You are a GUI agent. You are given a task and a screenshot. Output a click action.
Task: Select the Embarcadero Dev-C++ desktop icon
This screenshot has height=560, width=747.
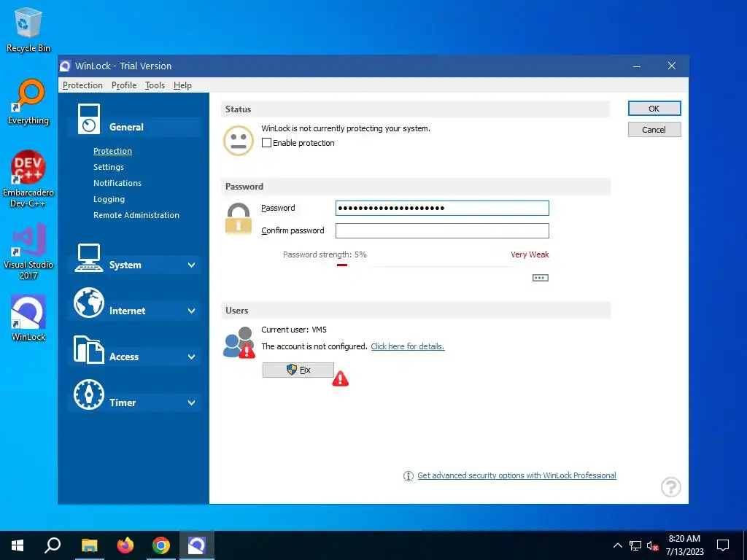28,179
